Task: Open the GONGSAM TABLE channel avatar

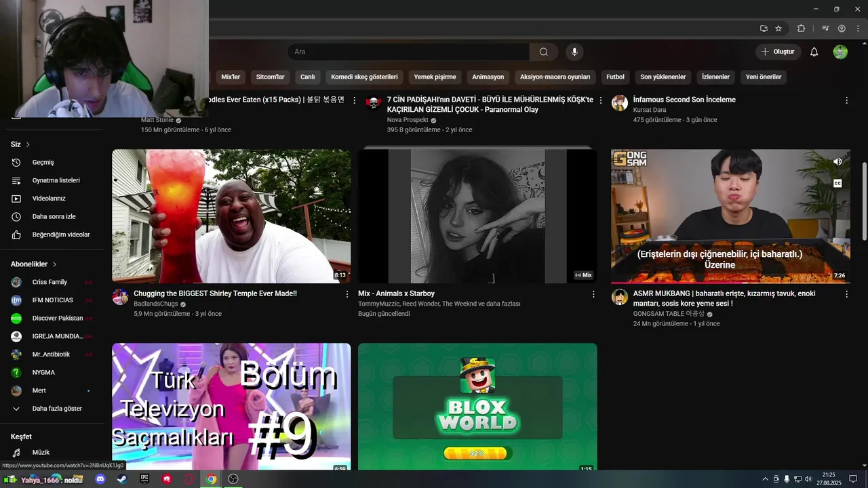Action: pyautogui.click(x=620, y=297)
